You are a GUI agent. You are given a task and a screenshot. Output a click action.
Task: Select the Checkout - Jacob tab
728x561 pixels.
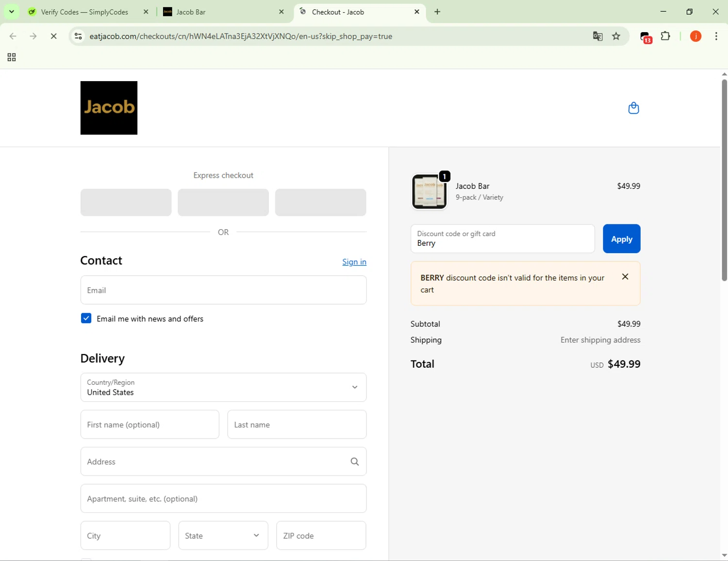360,12
